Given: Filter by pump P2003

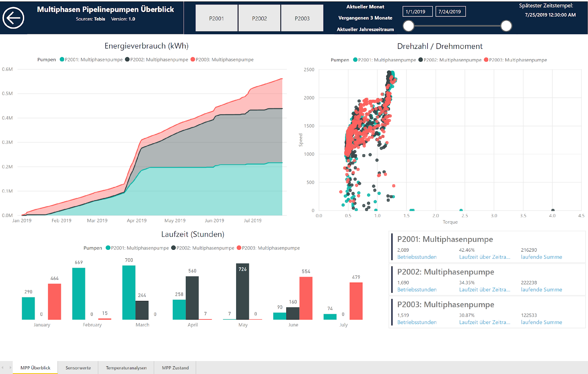Looking at the screenshot, I should 302,18.
